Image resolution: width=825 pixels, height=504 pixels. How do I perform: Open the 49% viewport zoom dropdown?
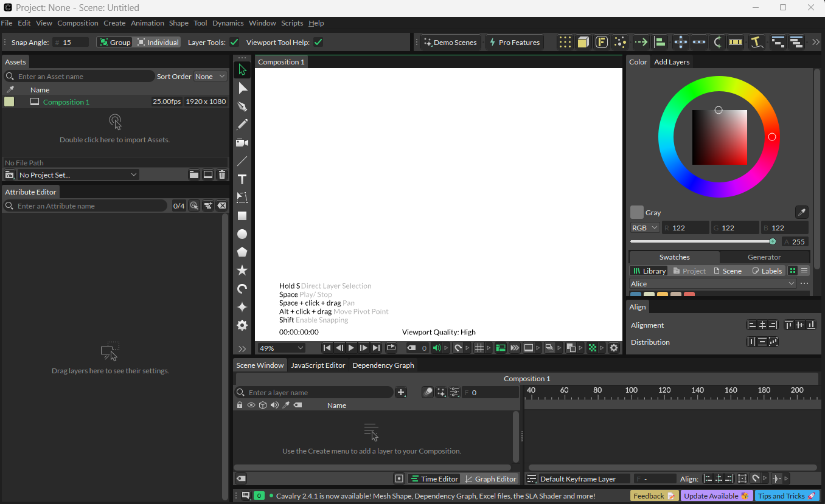pyautogui.click(x=281, y=348)
